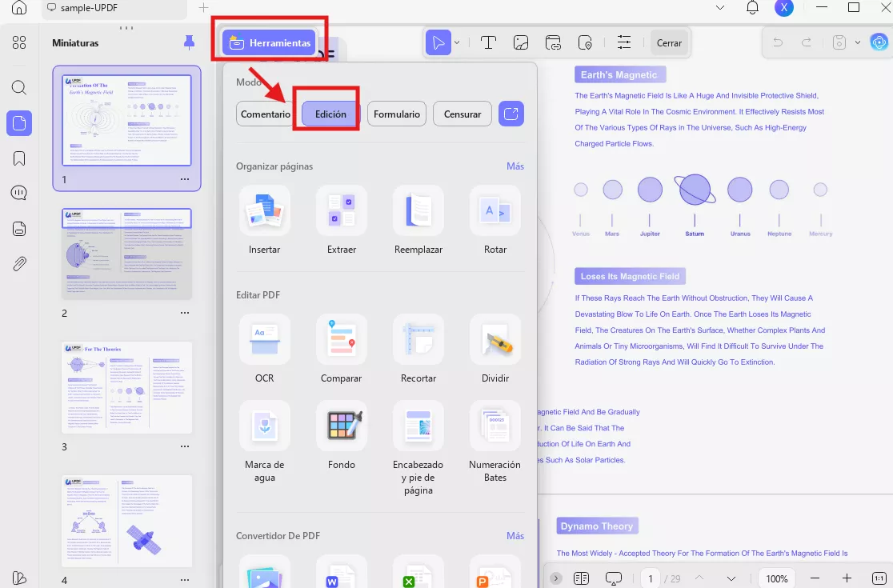Open the Extraer pages tool

341,210
